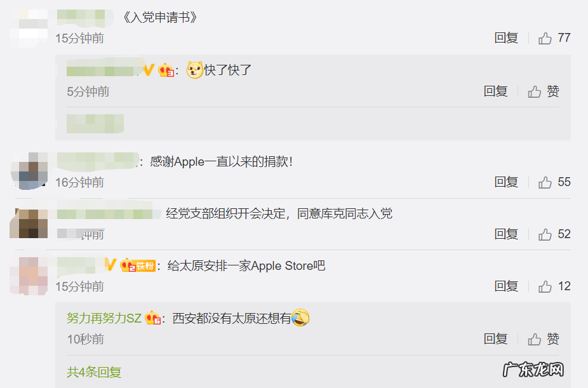Like the 《入党申请书》 comment with 77 likes

pos(554,38)
